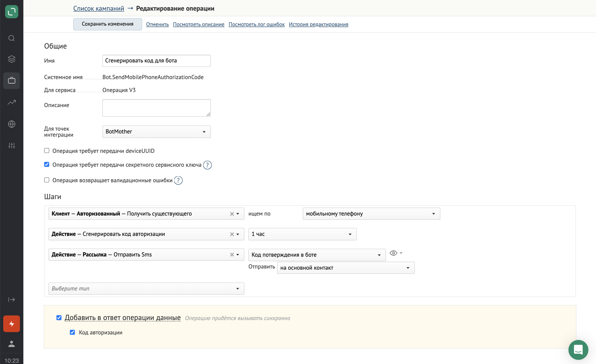Viewport: 596px width, 364px height.
Task: Open the 'на основной контакт' dropdown
Action: tap(346, 268)
